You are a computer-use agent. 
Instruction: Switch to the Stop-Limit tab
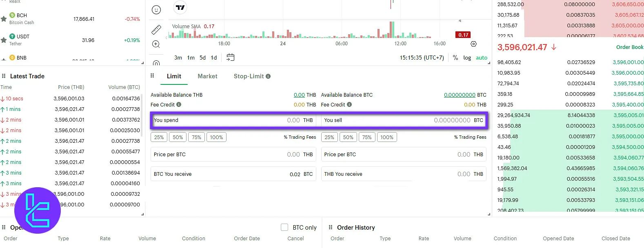[249, 76]
